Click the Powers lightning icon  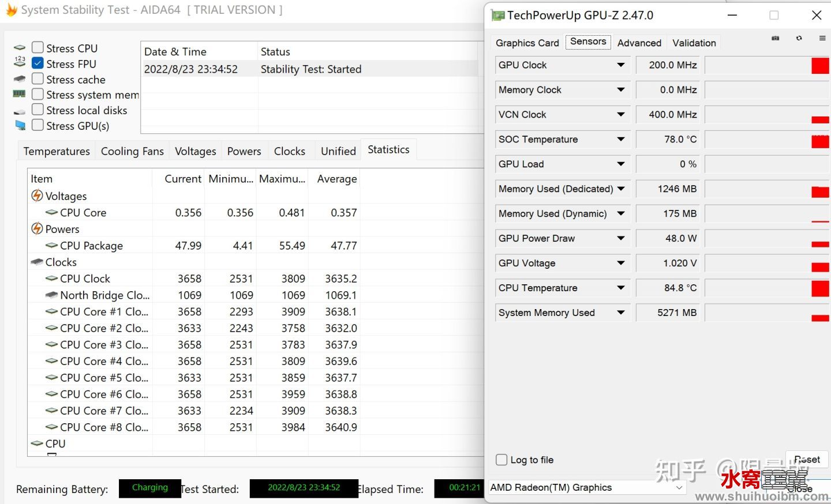click(37, 228)
